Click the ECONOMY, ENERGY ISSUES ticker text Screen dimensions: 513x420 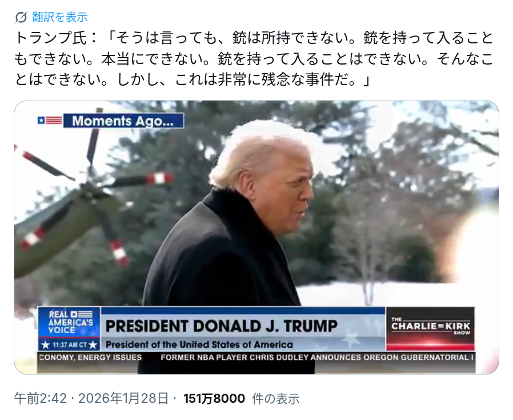pos(90,357)
